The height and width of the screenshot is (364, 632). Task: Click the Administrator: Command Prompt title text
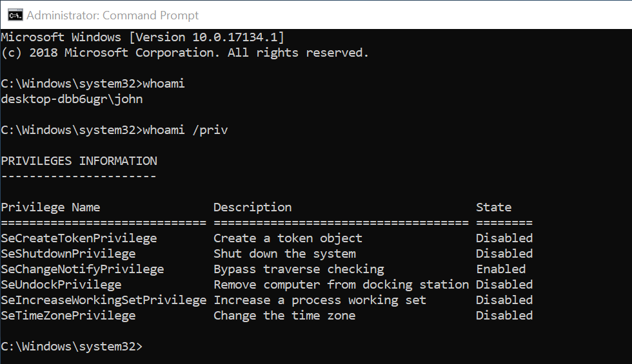pos(112,15)
